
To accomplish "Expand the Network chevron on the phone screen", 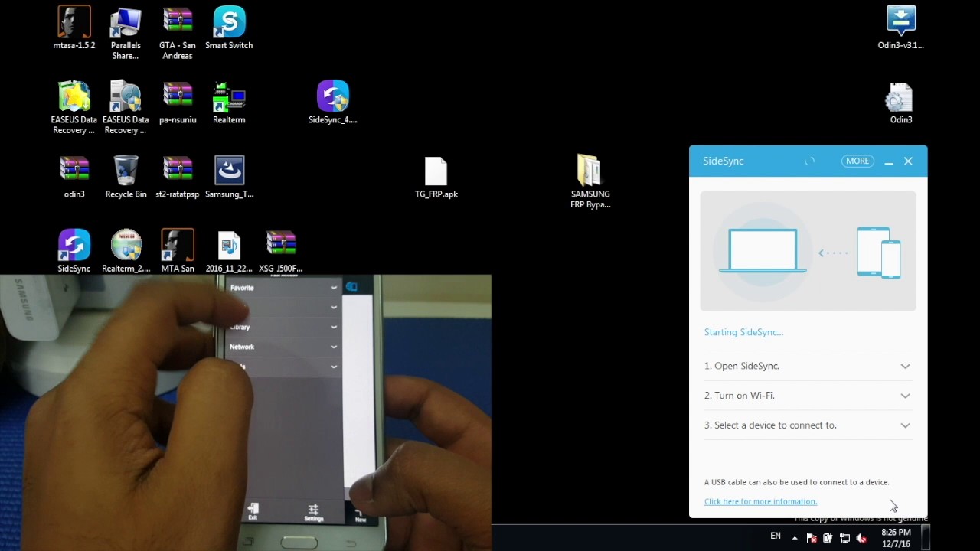I will click(x=333, y=347).
